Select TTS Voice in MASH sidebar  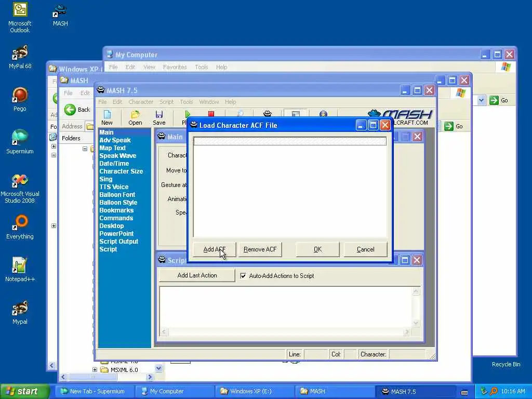pos(114,187)
